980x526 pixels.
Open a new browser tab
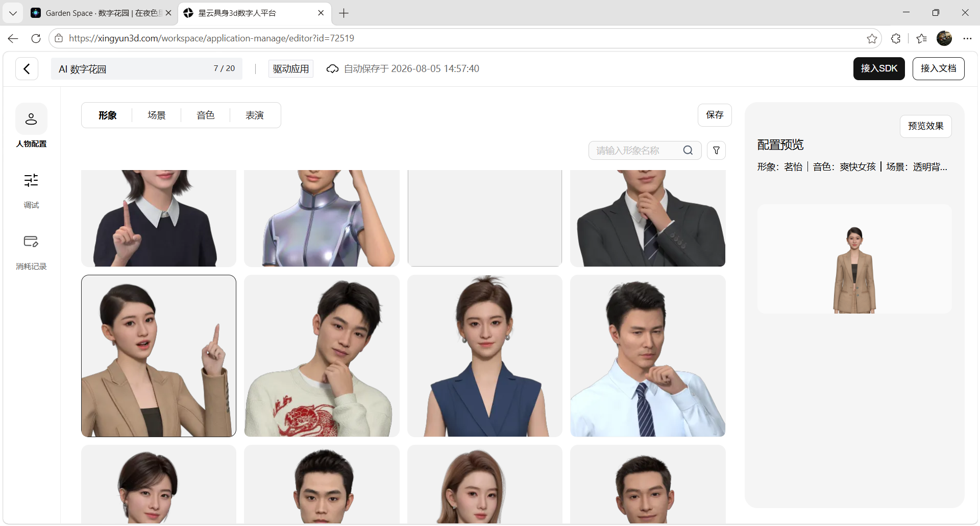pos(344,13)
